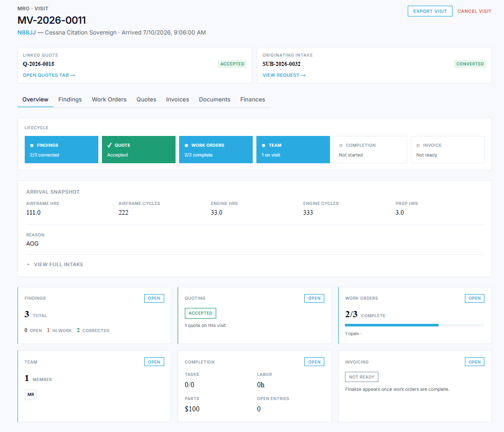
Task: Click the Converted badge on originating intake
Action: click(470, 64)
